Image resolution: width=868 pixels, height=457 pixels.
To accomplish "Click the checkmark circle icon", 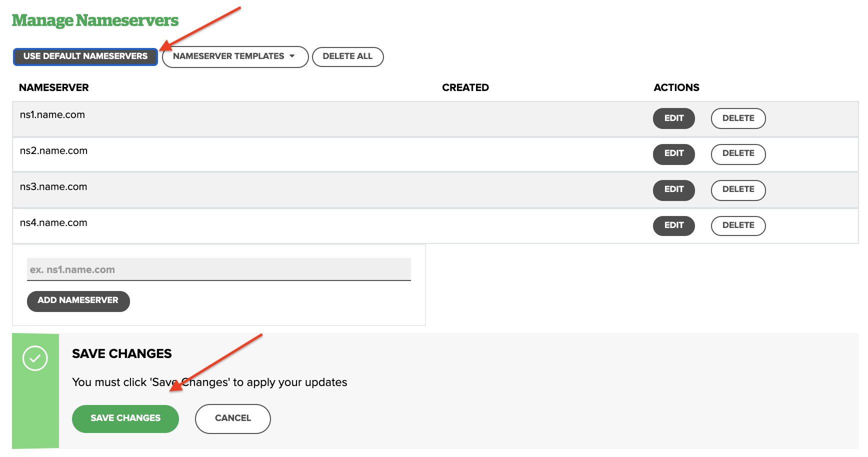I will (35, 358).
